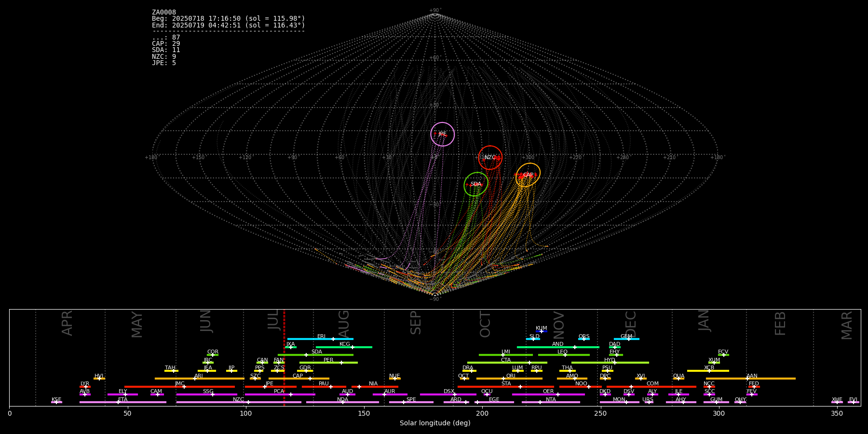Image resolution: width=868 pixels, height=434 pixels.
Task: Click the TAH shower label in timeline
Action: (x=170, y=368)
